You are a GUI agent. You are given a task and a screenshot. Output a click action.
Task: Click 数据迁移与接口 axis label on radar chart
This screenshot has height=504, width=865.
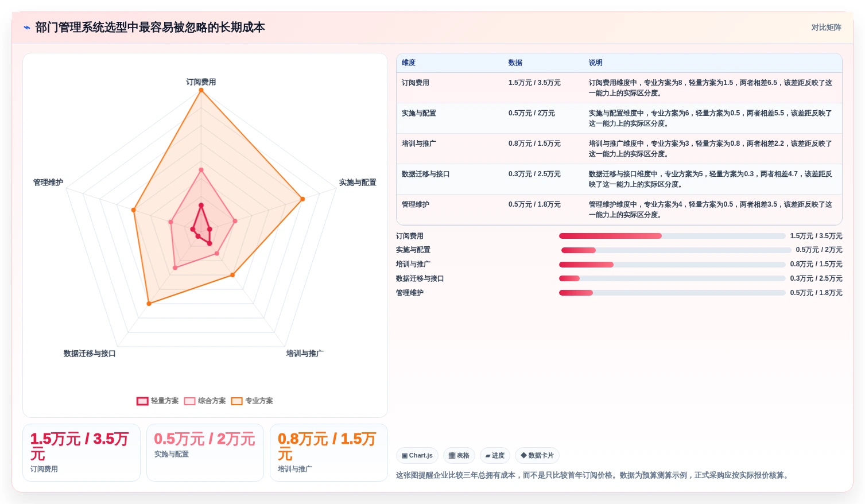pos(90,354)
